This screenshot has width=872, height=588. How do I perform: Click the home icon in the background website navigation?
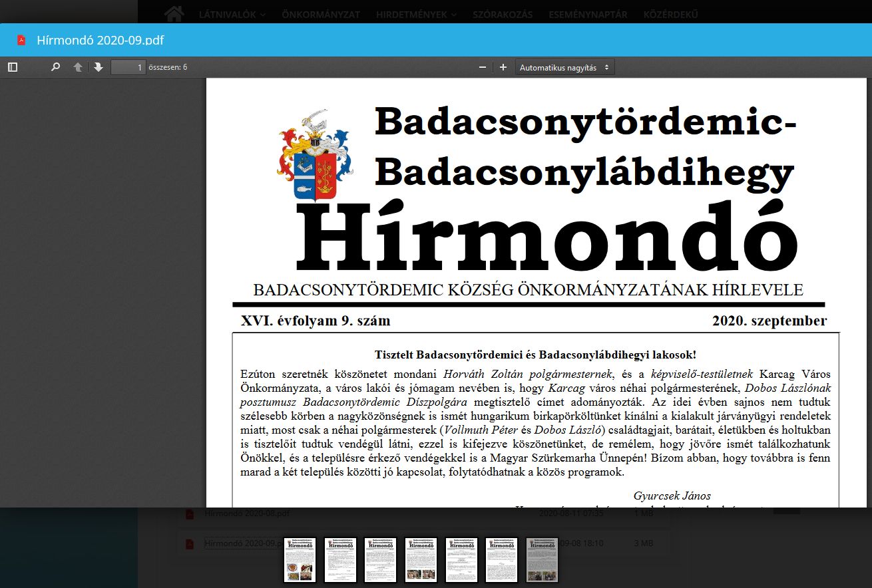pyautogui.click(x=174, y=14)
